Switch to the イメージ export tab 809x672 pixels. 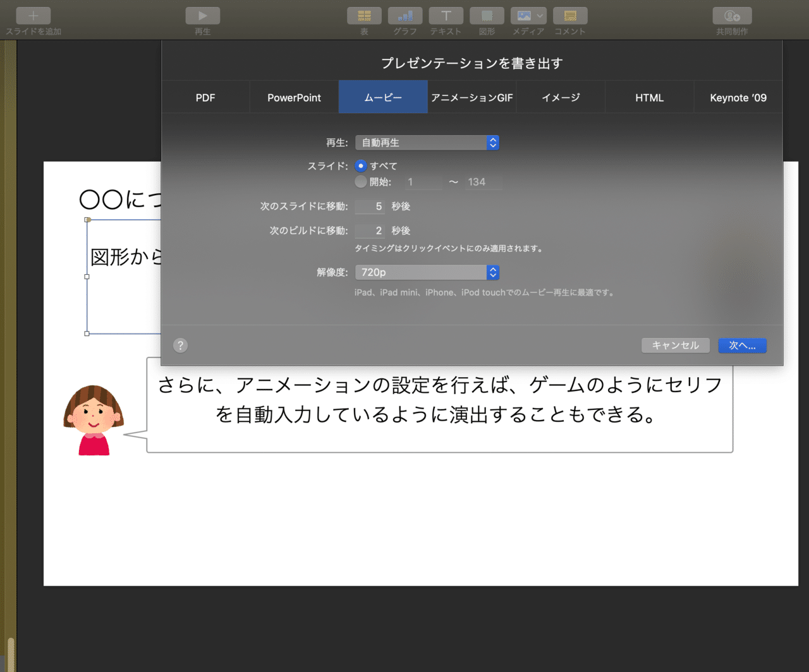(x=561, y=97)
